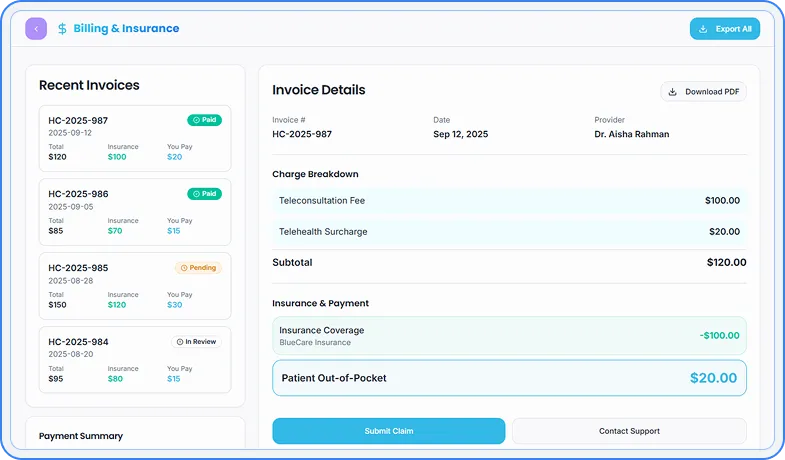Image resolution: width=785 pixels, height=460 pixels.
Task: Click the Recent Invoices heading
Action: pos(89,85)
